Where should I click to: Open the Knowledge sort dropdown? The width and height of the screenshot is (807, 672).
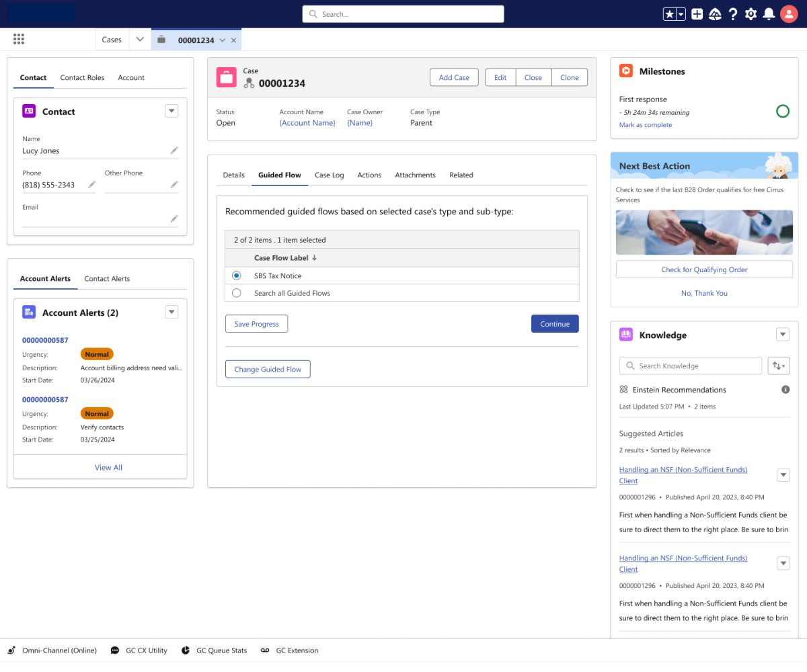click(779, 366)
